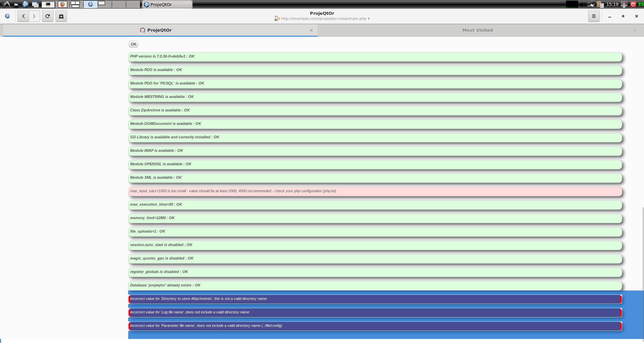Open the hamburger menu button
This screenshot has width=644, height=343.
[594, 16]
